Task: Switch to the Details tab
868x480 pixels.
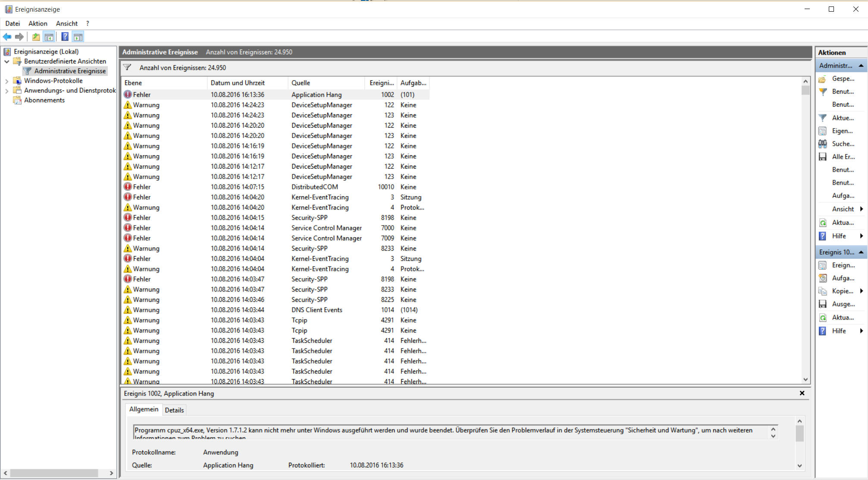Action: pyautogui.click(x=174, y=410)
